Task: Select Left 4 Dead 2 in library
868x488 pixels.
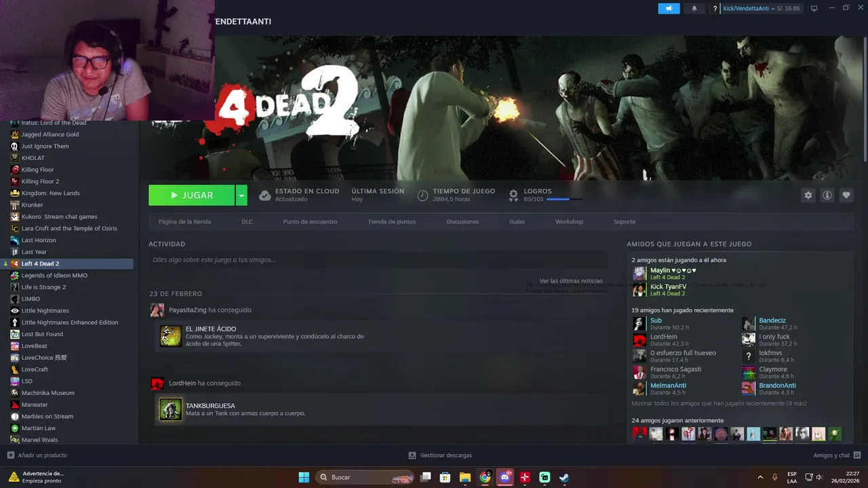Action: [40, 264]
